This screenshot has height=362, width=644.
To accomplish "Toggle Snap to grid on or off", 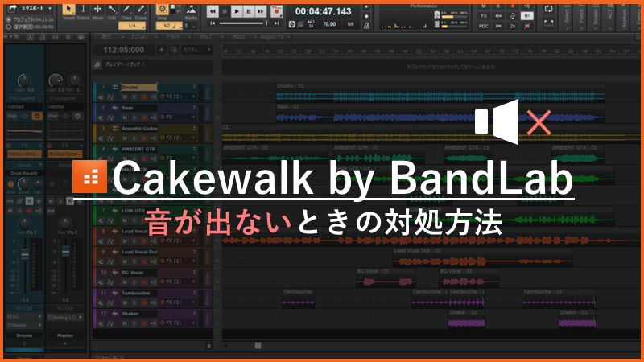I will point(163,10).
